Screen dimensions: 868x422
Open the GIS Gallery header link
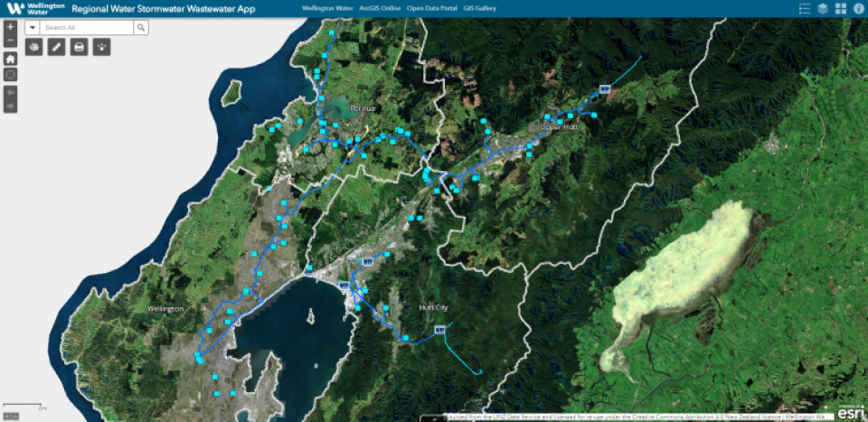click(479, 8)
